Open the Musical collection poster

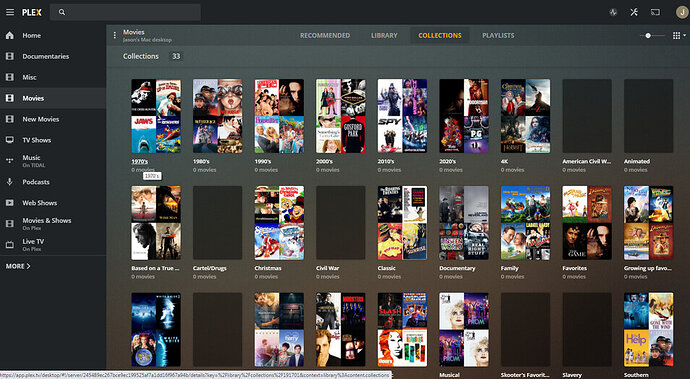coord(464,330)
